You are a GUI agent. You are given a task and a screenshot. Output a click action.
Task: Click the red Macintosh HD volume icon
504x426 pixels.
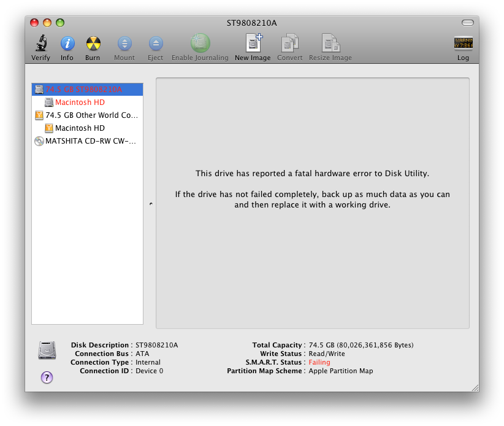click(x=49, y=103)
